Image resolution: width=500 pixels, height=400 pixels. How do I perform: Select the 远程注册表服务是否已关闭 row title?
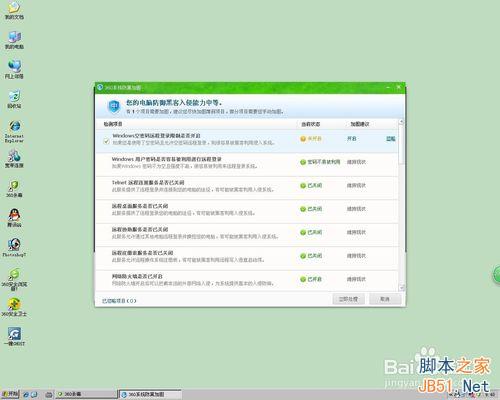[x=143, y=253]
